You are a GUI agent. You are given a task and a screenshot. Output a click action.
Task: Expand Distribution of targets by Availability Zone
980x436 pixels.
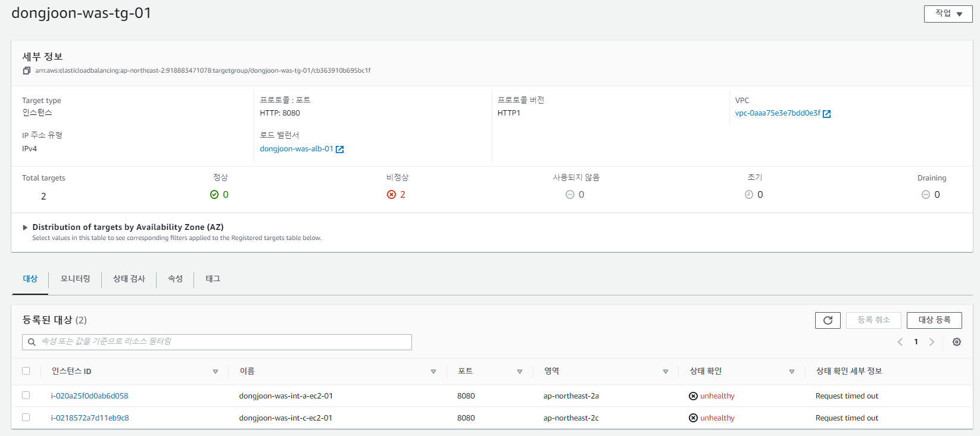(x=25, y=228)
